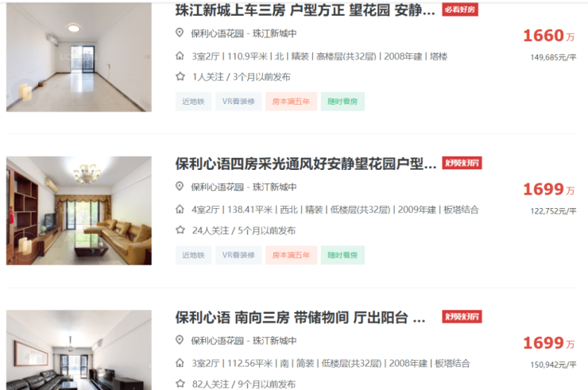Click the 近地铁 tag on first listing

point(194,101)
